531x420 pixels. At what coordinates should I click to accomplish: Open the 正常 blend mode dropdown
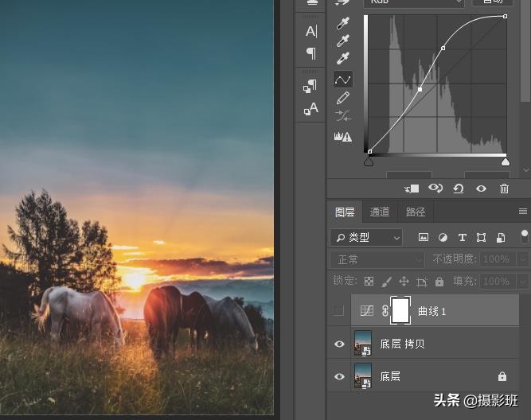(377, 259)
